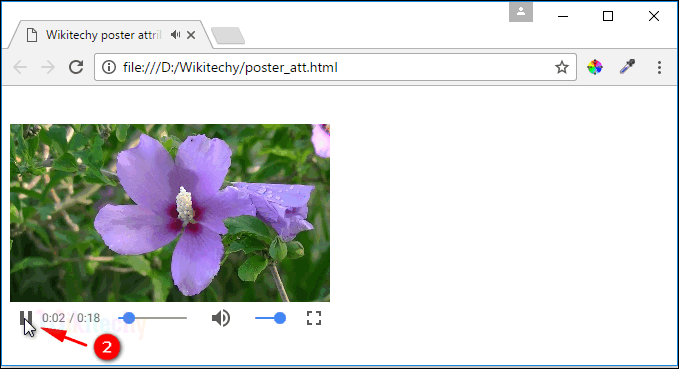
Task: Enter fullscreen mode for the video
Action: (x=314, y=318)
